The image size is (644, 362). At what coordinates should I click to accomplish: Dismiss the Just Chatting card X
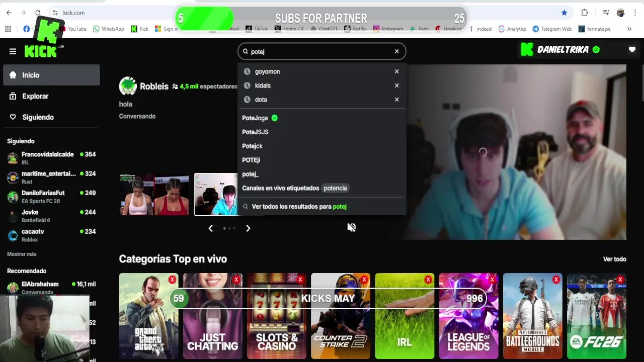(236, 280)
